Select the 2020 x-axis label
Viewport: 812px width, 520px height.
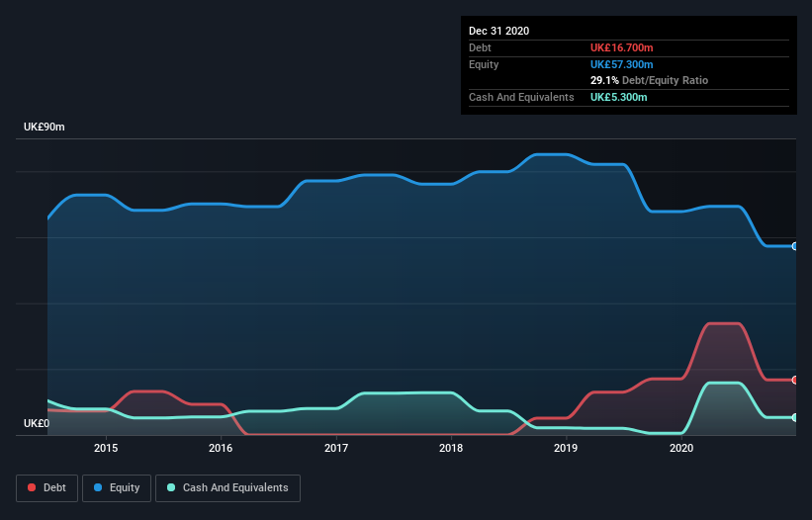click(681, 448)
